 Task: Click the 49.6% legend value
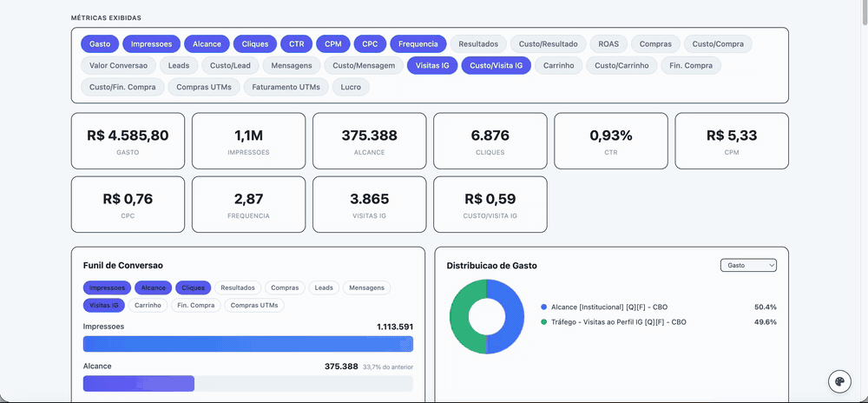(x=766, y=321)
